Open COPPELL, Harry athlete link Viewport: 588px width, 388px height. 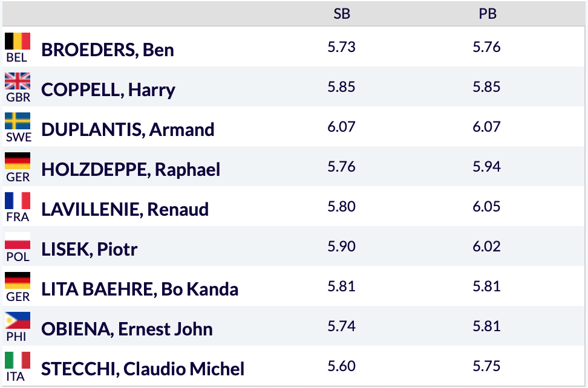[x=108, y=90]
